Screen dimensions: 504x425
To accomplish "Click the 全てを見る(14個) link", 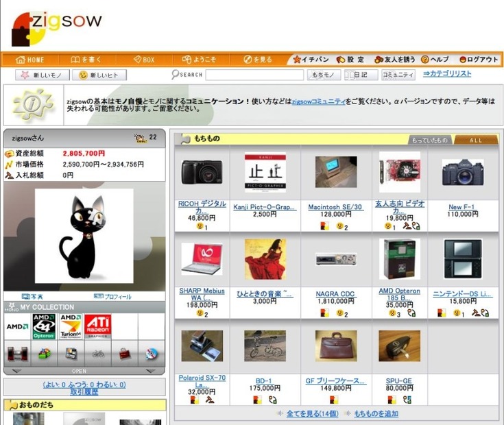I will coord(311,413).
